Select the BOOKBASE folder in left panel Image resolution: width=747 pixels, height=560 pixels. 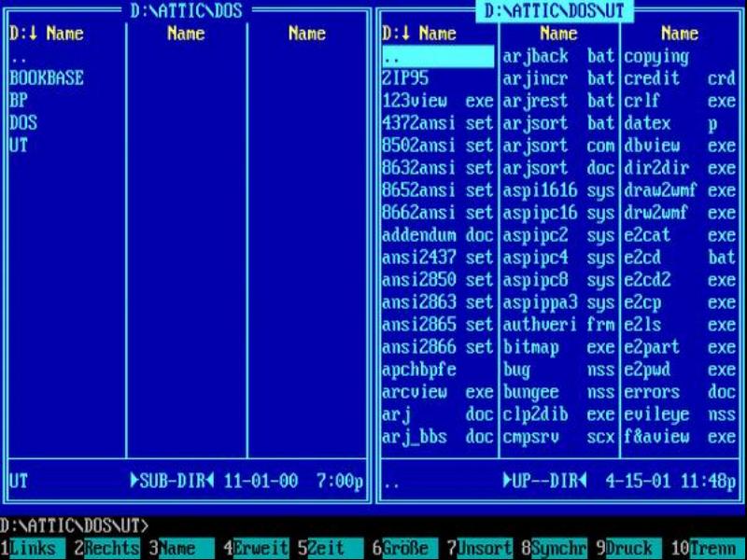(x=47, y=78)
